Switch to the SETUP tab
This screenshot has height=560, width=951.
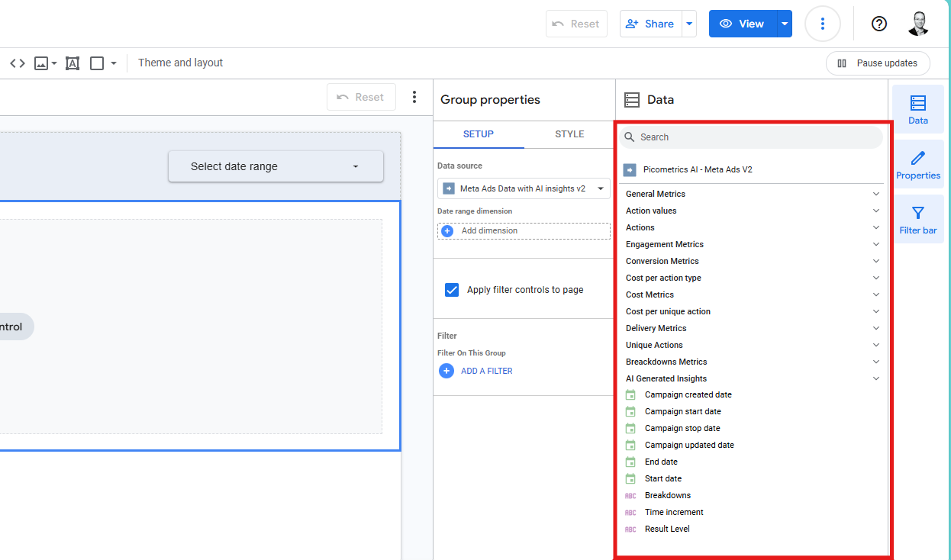(x=479, y=134)
